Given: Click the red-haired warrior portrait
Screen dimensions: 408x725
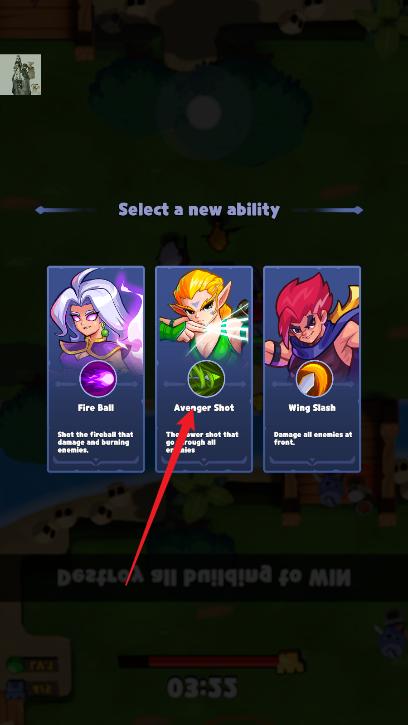Looking at the screenshot, I should 312,319.
